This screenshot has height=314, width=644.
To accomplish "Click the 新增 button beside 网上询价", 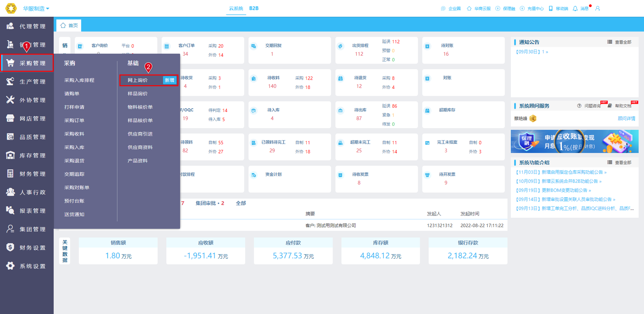I will coord(169,80).
